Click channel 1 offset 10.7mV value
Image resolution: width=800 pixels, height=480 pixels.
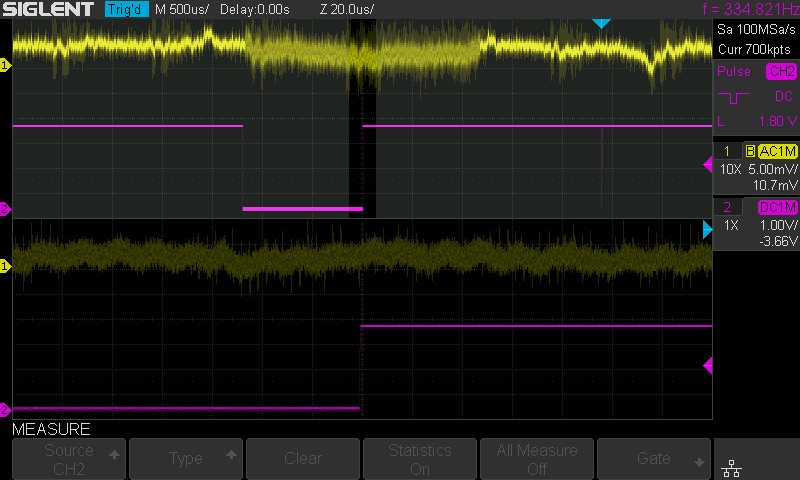(775, 185)
